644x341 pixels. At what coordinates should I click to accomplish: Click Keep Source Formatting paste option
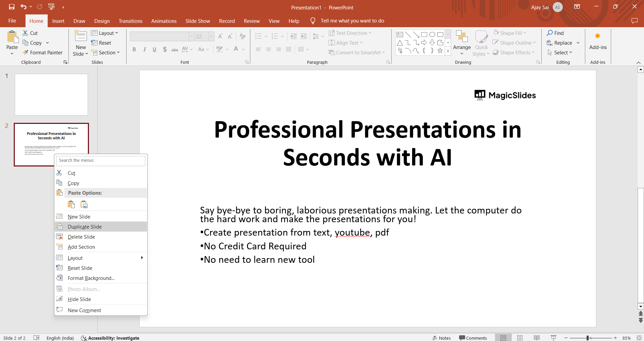(x=71, y=204)
